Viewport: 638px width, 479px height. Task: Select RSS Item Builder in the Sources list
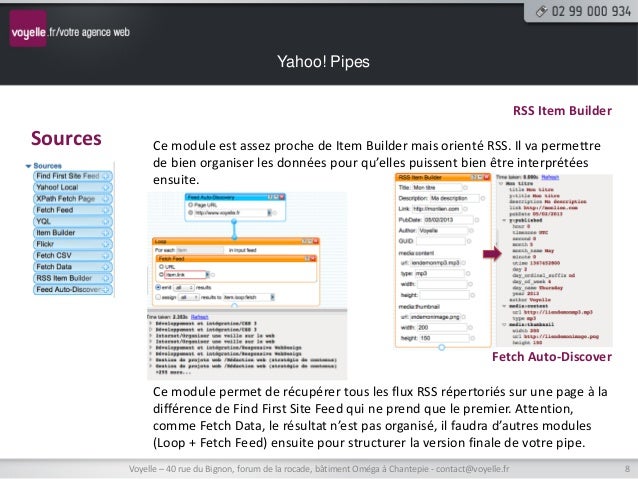click(72, 278)
